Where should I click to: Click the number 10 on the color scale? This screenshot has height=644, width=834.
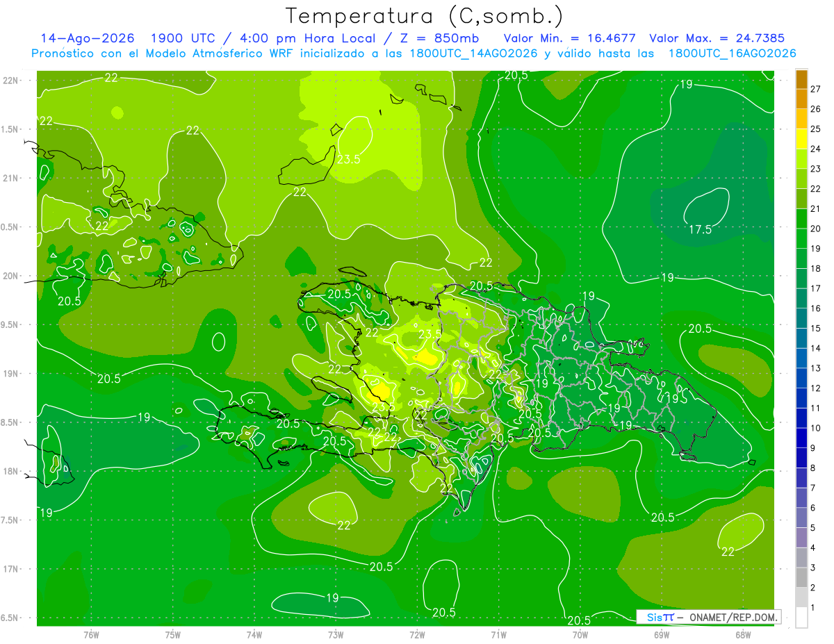tap(815, 428)
